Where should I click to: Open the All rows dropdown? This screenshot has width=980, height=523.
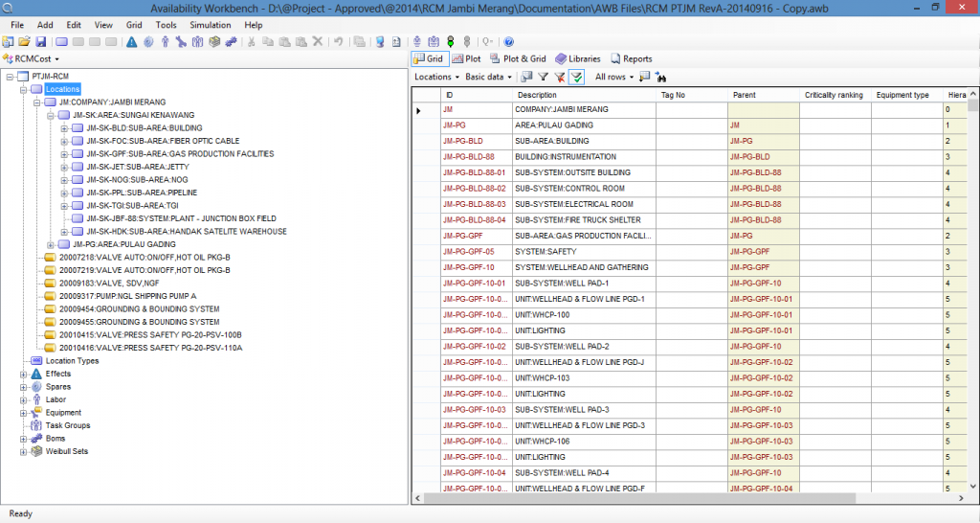pyautogui.click(x=613, y=77)
